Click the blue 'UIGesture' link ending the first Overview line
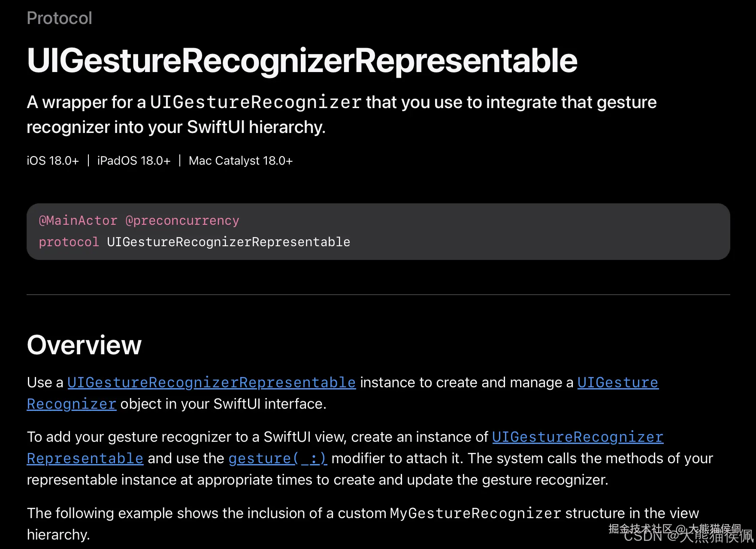 [617, 383]
